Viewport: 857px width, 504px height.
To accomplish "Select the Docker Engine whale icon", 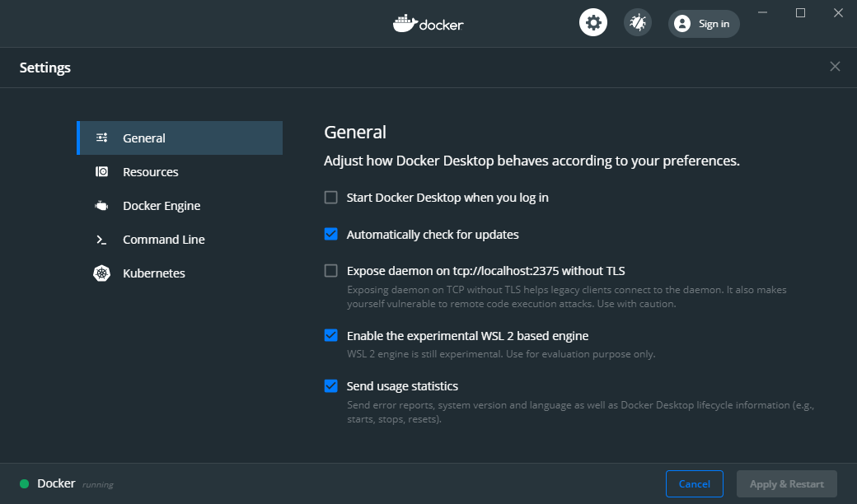I will pos(102,205).
